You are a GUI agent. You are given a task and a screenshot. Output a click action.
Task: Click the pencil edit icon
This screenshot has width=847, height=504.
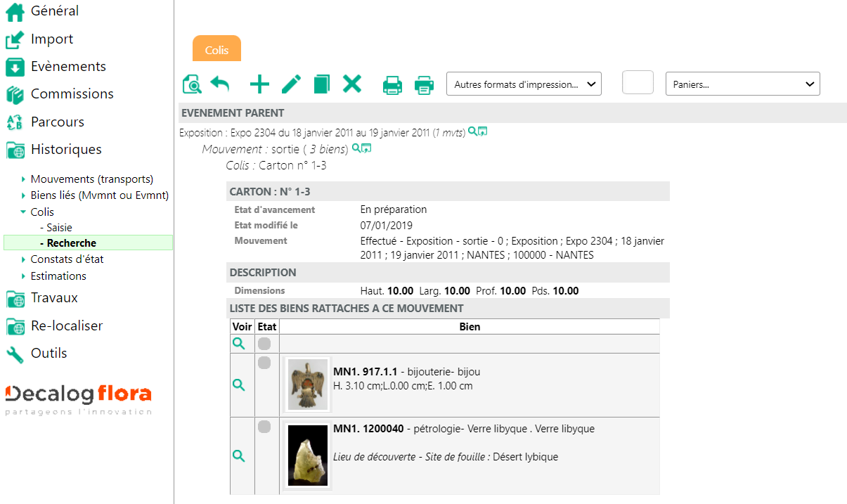coord(291,84)
